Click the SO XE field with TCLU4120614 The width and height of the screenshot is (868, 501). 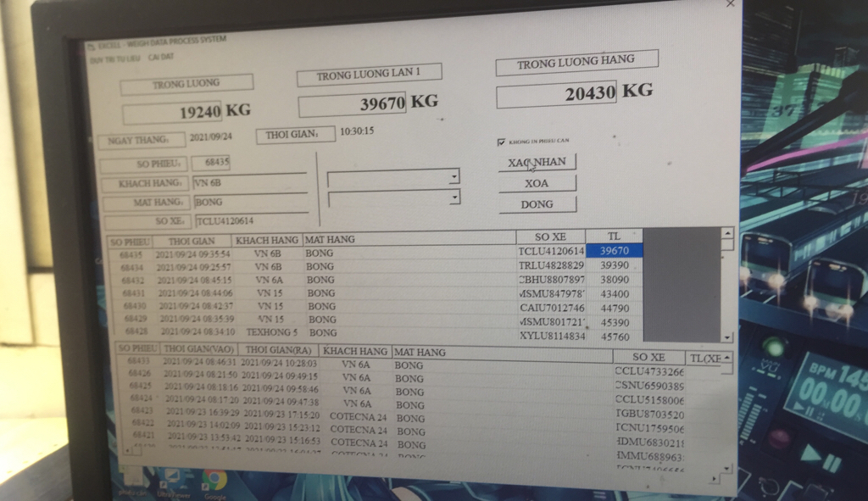coord(251,221)
